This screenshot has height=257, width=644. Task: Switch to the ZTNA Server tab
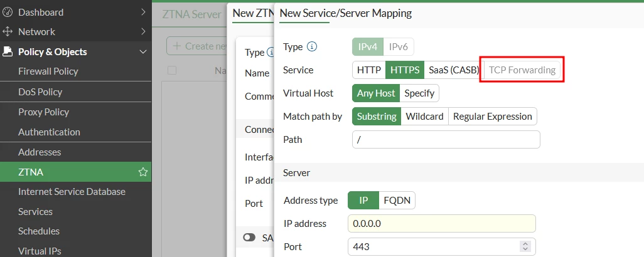(192, 14)
